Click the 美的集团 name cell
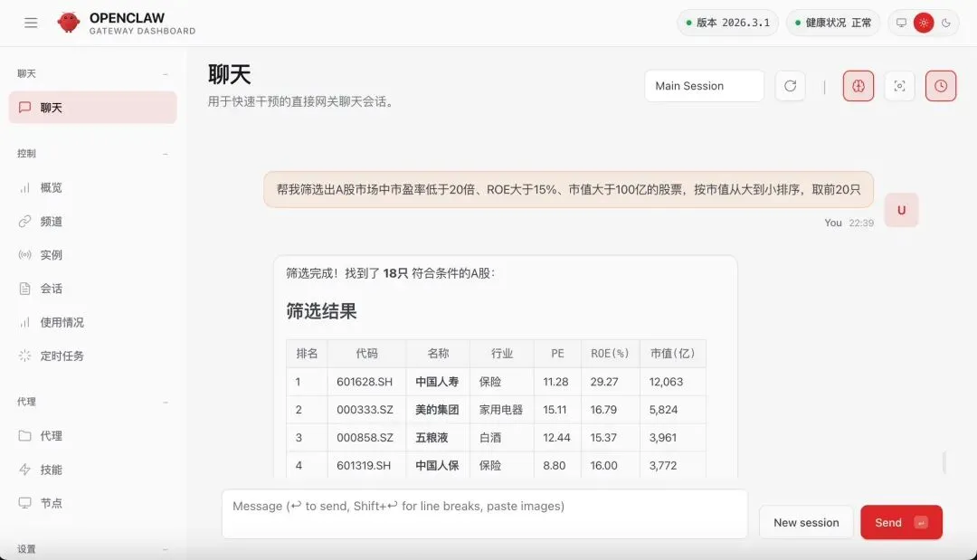977x560 pixels. click(x=437, y=410)
